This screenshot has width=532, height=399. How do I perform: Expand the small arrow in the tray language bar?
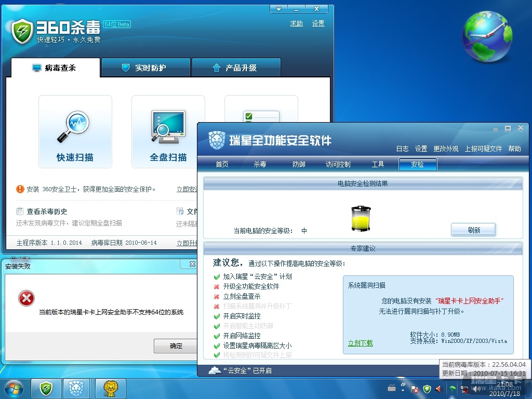point(403,391)
